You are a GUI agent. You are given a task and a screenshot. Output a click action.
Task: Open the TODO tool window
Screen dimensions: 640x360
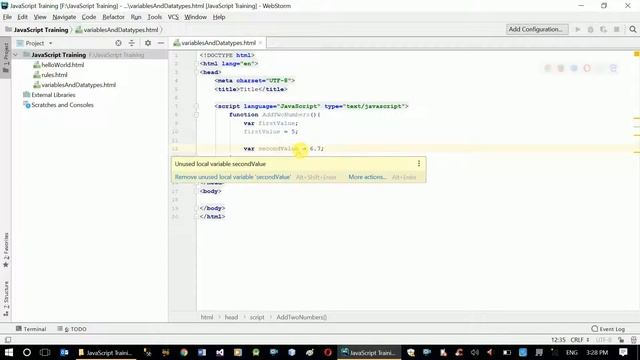coord(72,329)
